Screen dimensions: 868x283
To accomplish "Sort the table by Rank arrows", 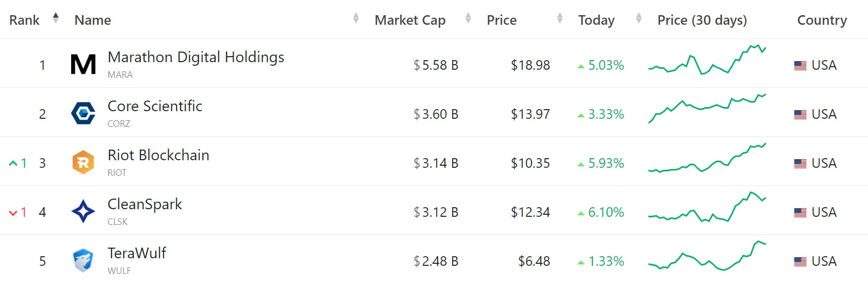I will tap(56, 18).
